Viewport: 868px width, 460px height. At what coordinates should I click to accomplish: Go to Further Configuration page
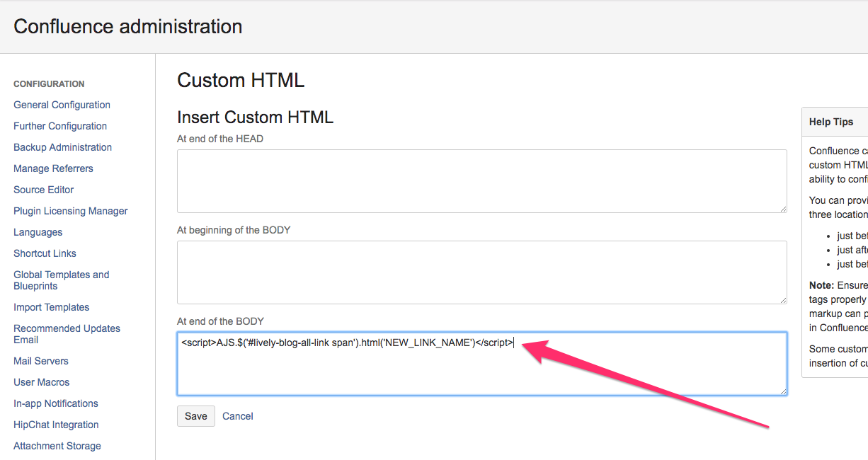(60, 126)
